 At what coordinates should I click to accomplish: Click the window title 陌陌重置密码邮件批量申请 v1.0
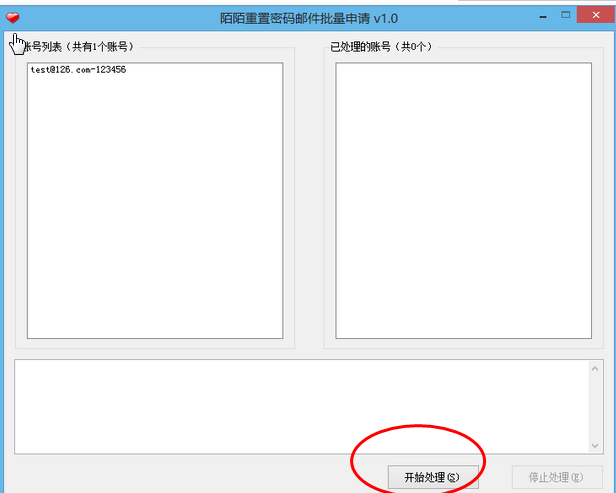click(309, 18)
